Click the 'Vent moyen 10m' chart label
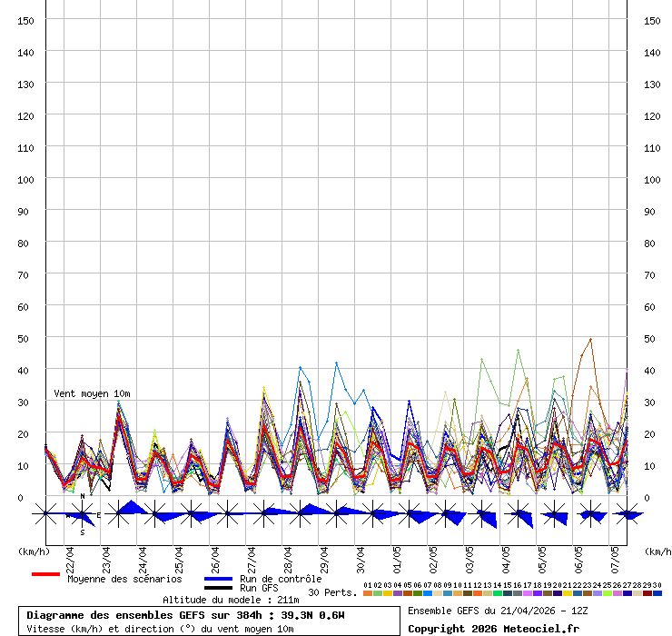Screen dimensions: 672x636 (92, 393)
